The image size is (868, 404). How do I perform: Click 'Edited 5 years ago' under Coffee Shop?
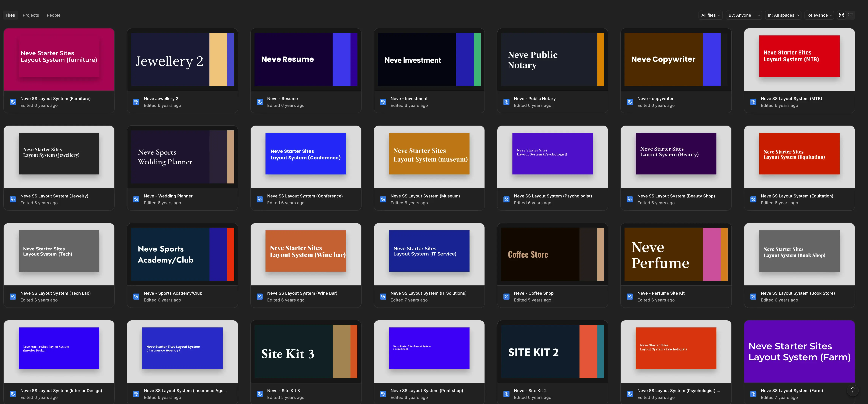532,300
